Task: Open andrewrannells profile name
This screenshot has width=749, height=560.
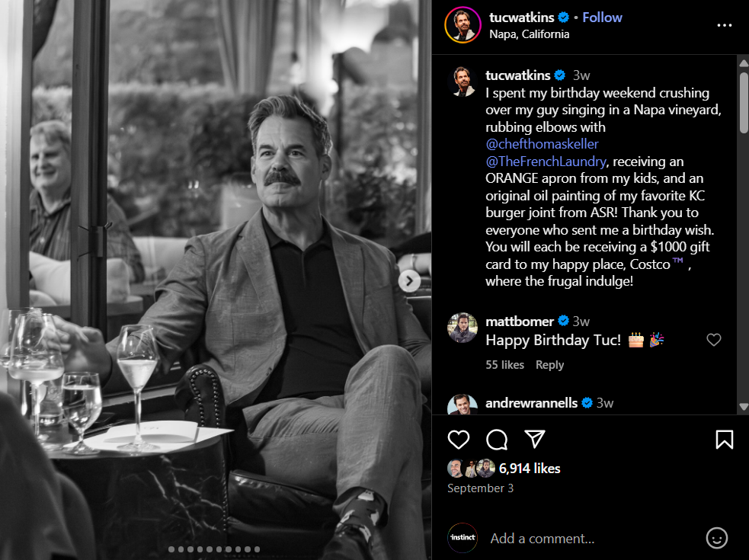Action: (531, 403)
